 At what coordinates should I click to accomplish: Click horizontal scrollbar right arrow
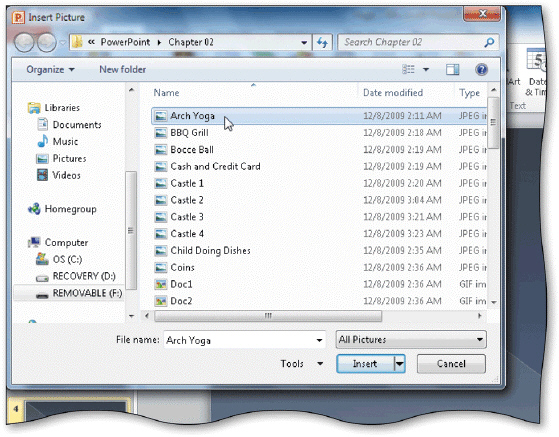(480, 316)
